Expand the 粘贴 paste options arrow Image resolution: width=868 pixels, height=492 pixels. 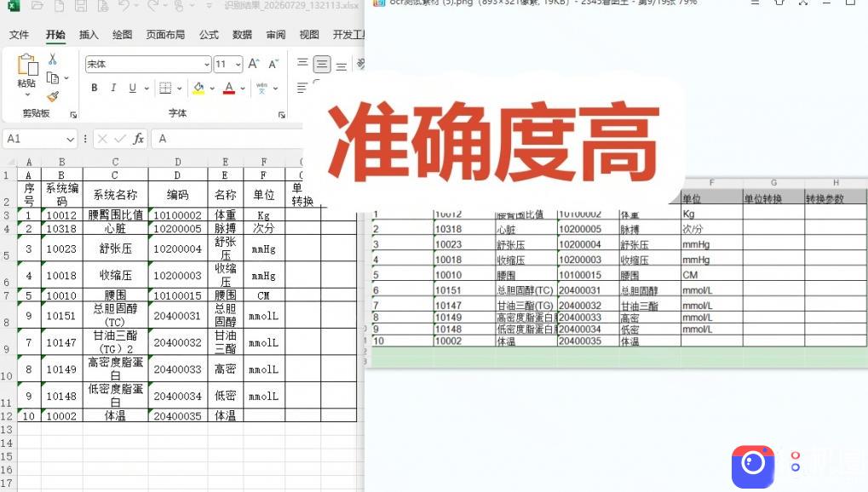(x=27, y=94)
